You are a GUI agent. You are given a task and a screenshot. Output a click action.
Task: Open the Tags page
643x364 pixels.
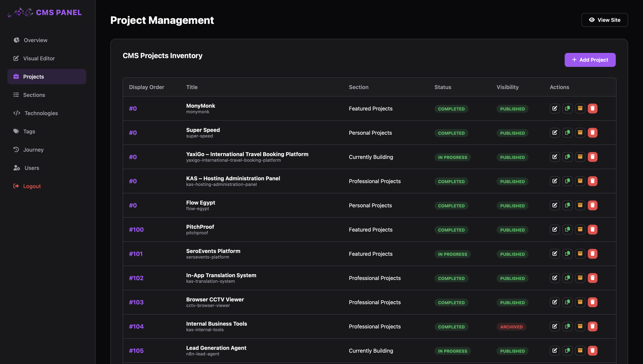tap(47, 131)
